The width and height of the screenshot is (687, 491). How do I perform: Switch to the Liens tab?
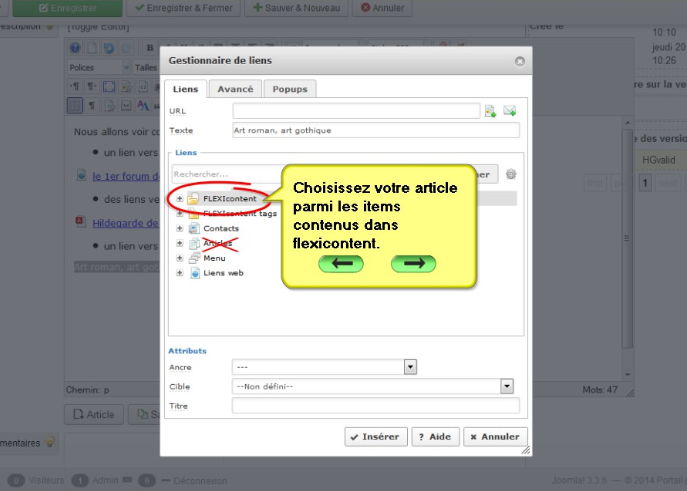click(185, 89)
